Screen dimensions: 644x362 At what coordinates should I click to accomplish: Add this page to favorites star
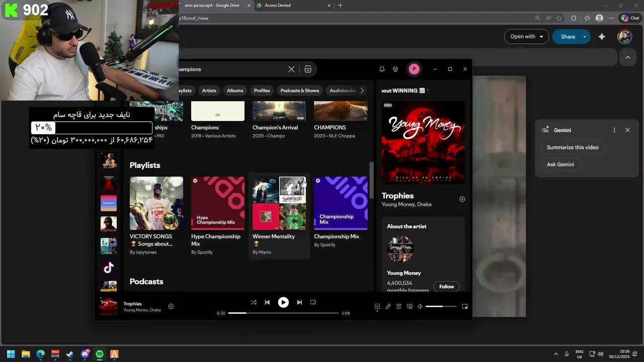coord(559,18)
